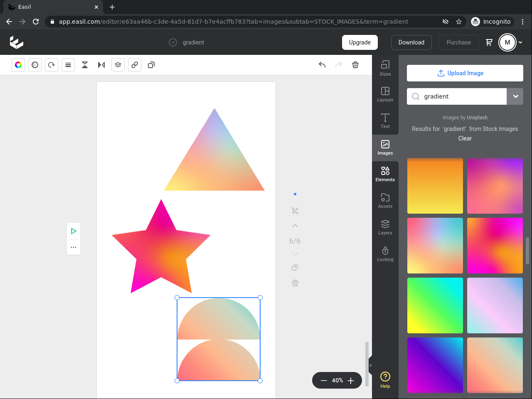Open the Layers tab
The height and width of the screenshot is (399, 532).
(385, 227)
